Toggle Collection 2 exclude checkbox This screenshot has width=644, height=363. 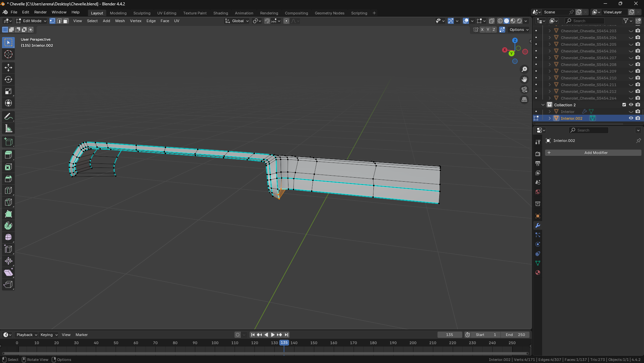[624, 105]
